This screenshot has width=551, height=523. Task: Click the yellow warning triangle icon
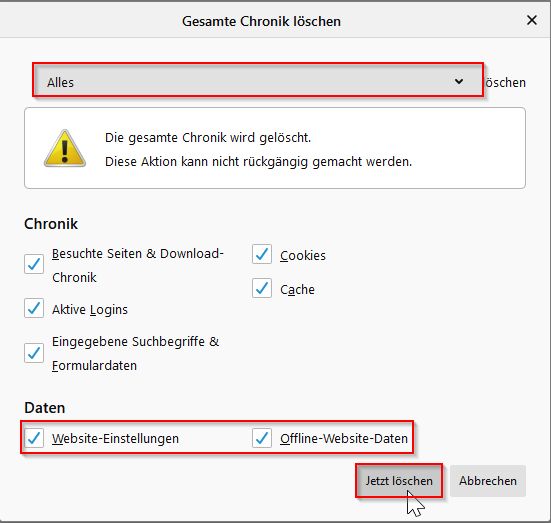point(65,148)
